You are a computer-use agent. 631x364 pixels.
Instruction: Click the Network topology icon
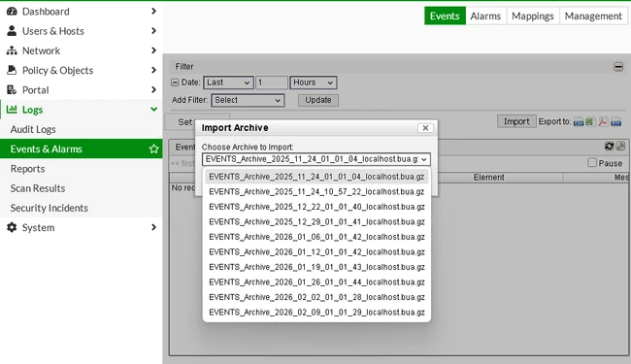(12, 50)
